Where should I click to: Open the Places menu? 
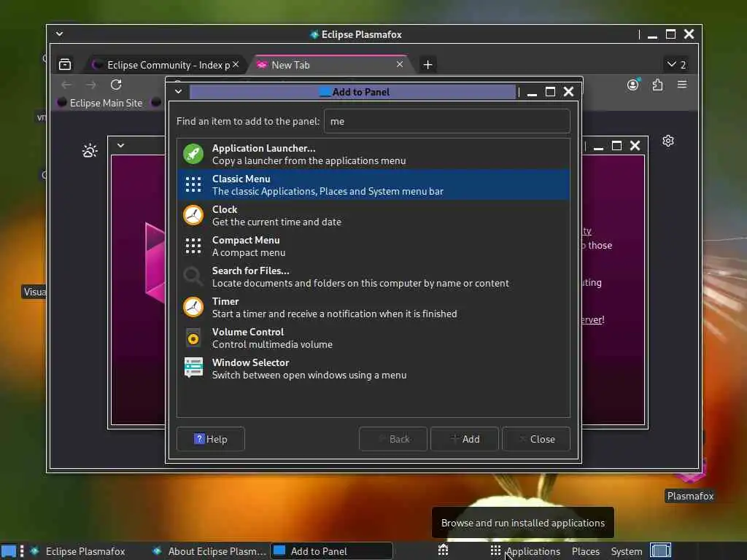586,551
